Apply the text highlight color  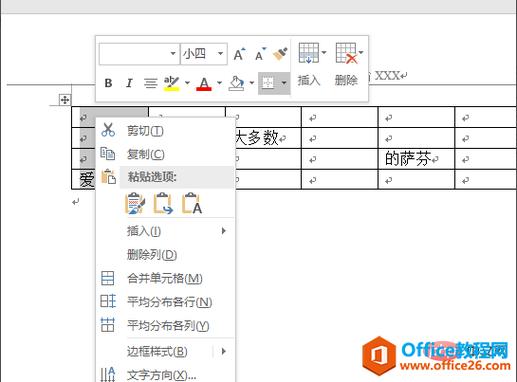(171, 83)
